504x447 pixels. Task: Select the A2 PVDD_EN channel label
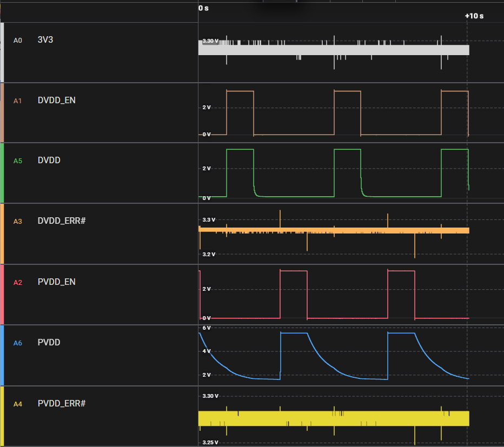point(57,282)
